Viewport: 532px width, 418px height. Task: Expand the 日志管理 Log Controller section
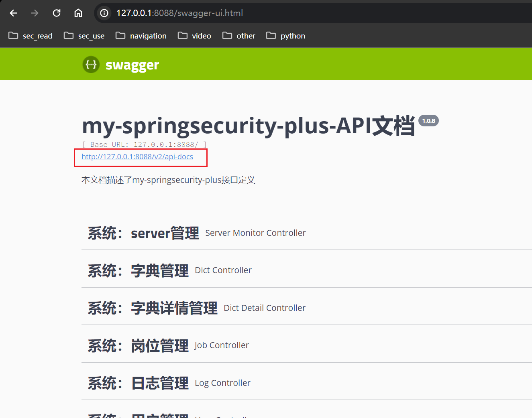(x=307, y=383)
